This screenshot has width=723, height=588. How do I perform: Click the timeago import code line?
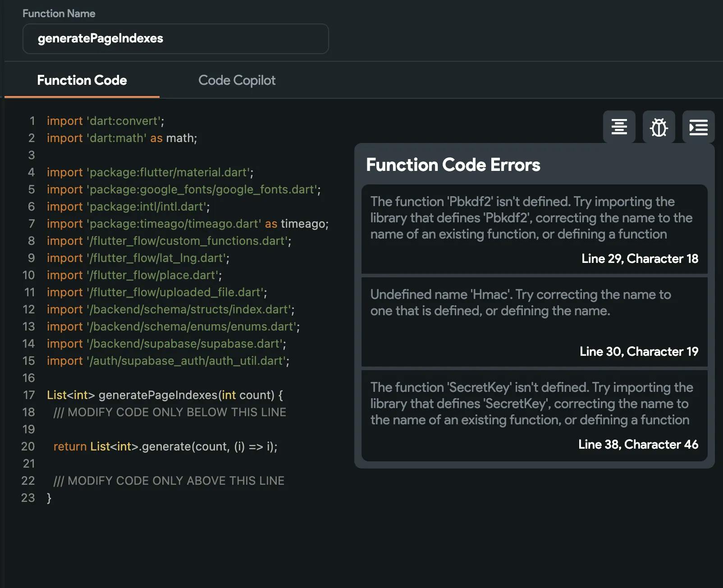(188, 224)
